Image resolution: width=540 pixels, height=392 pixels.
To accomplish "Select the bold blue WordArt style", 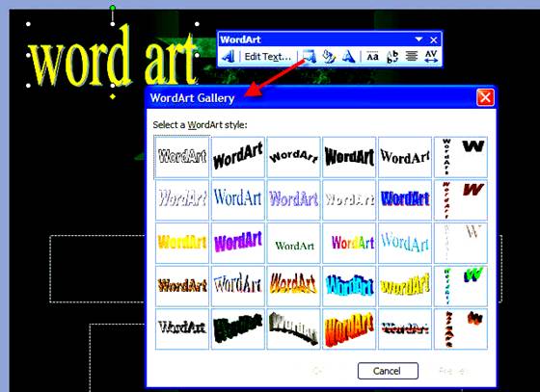I will coord(405,199).
